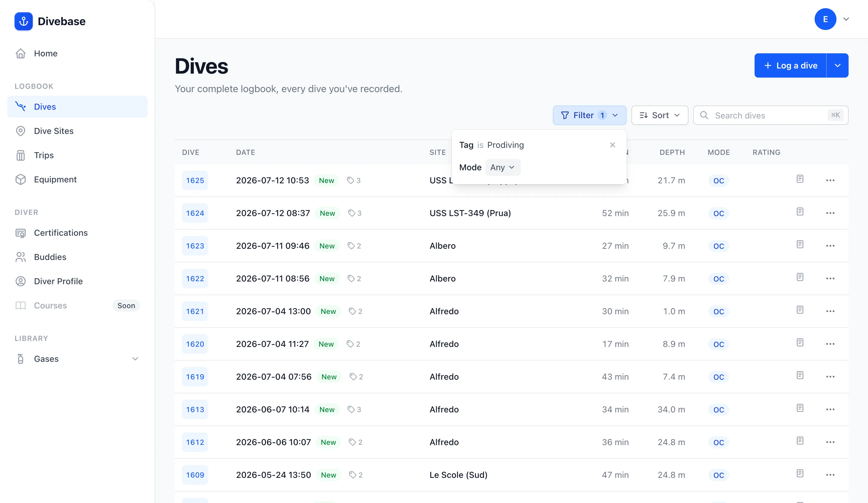Image resolution: width=868 pixels, height=503 pixels.
Task: Click the search magnifier icon
Action: [704, 115]
